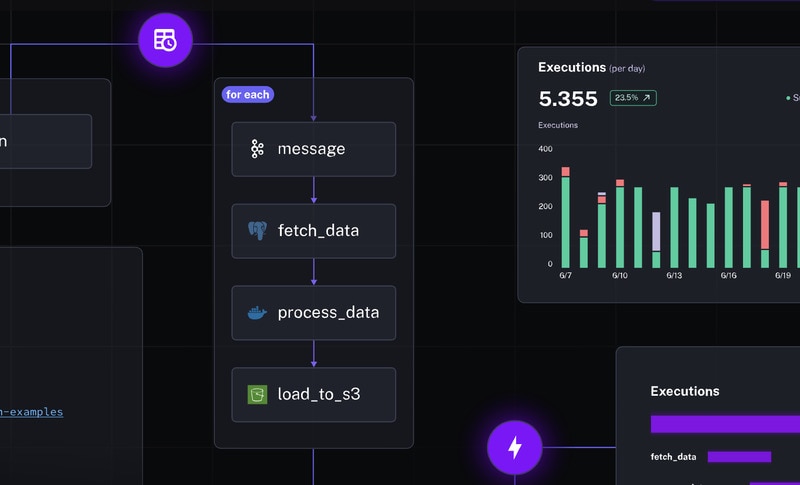The height and width of the screenshot is (485, 800).
Task: Click the PostgreSQL elephant icon on fetch_data
Action: pyautogui.click(x=257, y=231)
